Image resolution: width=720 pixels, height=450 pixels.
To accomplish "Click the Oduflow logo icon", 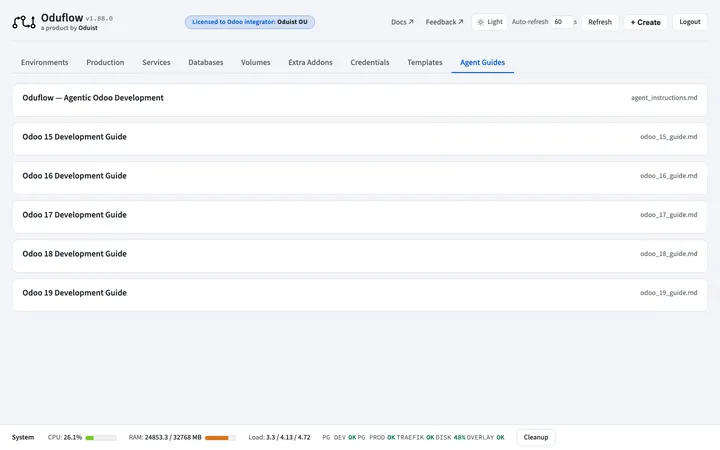I will (x=24, y=22).
